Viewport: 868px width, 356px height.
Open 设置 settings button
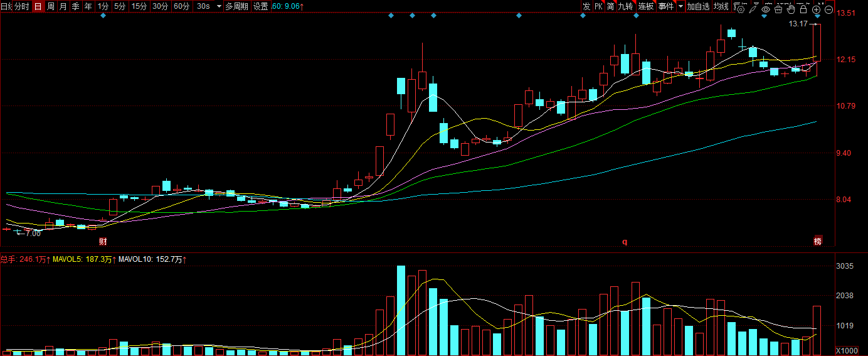point(261,6)
